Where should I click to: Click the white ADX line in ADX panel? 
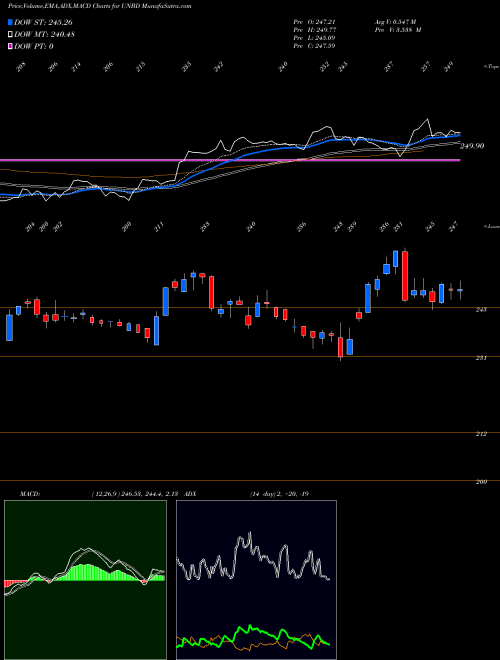pyautogui.click(x=253, y=556)
